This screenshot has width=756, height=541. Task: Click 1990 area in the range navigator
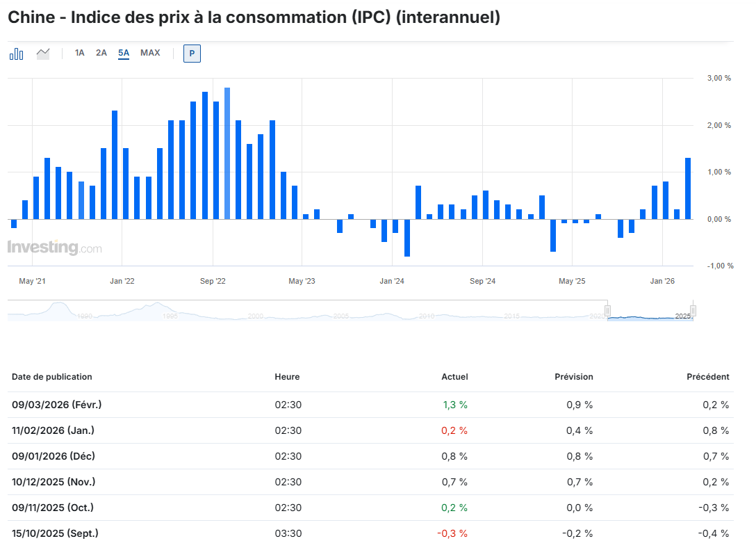[x=84, y=315]
